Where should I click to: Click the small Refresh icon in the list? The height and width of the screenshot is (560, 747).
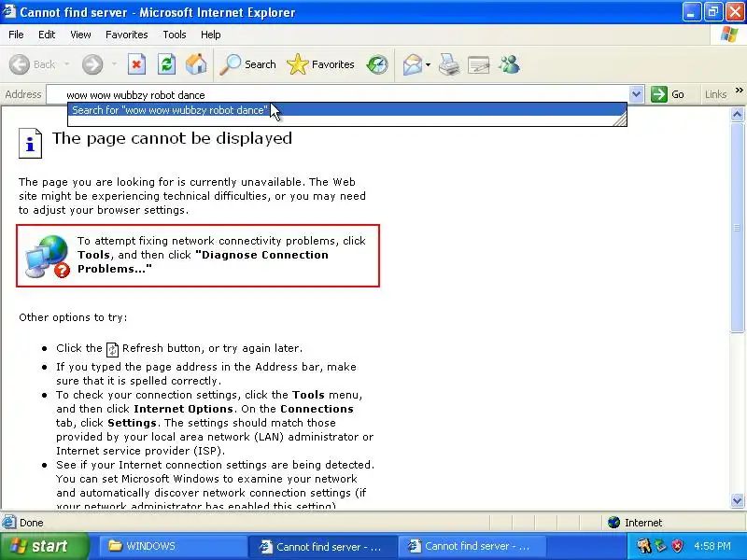coord(112,349)
